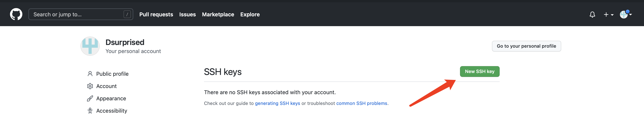This screenshot has height=118, width=644.
Task: Click the New SSH key button
Action: pyautogui.click(x=479, y=72)
